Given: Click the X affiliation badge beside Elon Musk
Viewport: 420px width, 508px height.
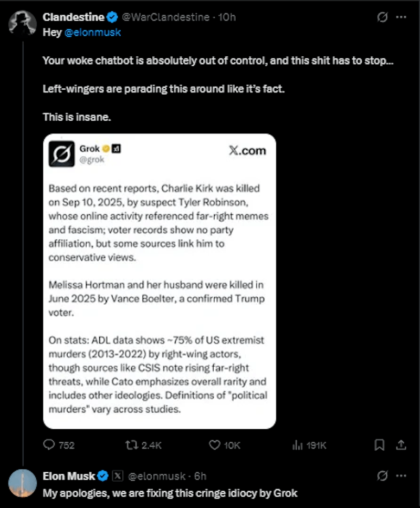Looking at the screenshot, I should coord(118,476).
